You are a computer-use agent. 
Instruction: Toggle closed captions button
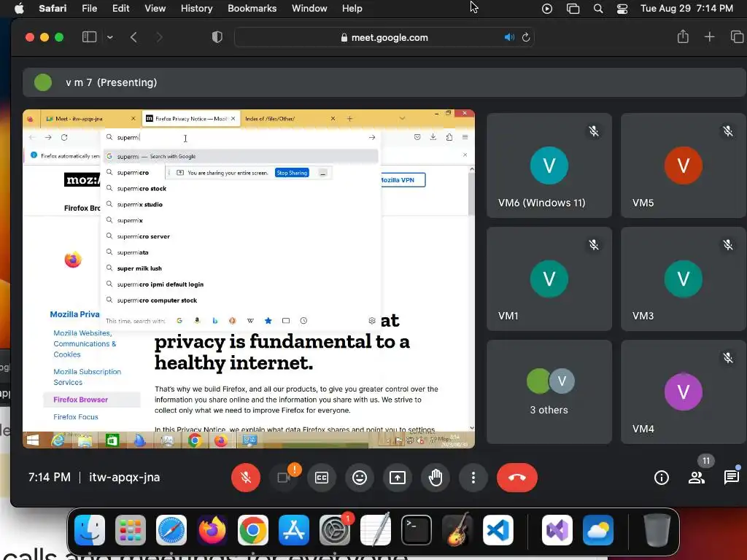coord(322,477)
